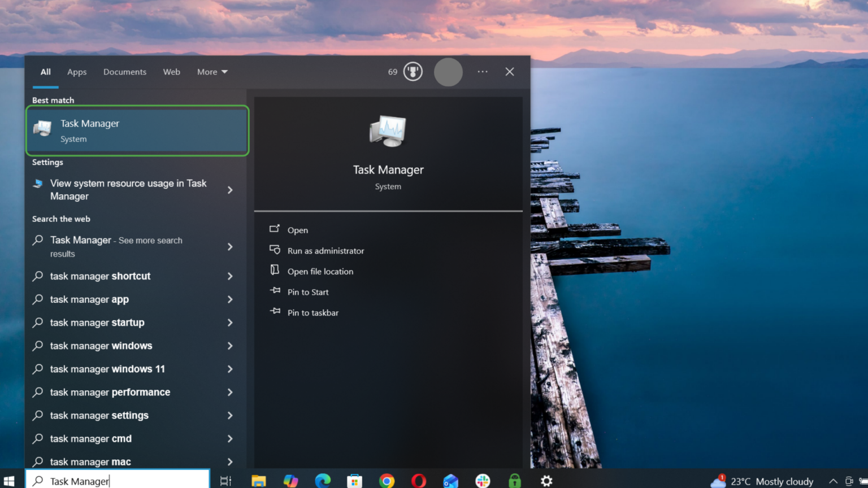
Task: Expand chevron beside task manager startup
Action: pyautogui.click(x=230, y=323)
